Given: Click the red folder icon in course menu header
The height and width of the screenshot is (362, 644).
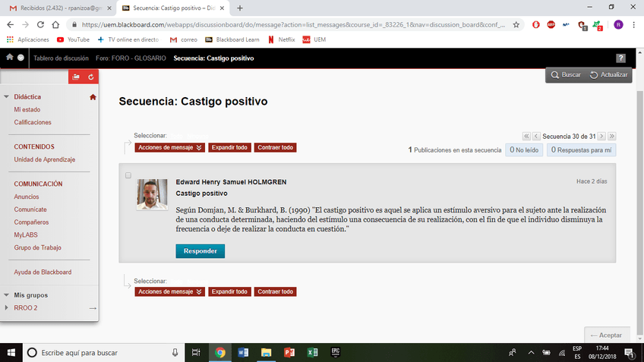Looking at the screenshot, I should (76, 77).
